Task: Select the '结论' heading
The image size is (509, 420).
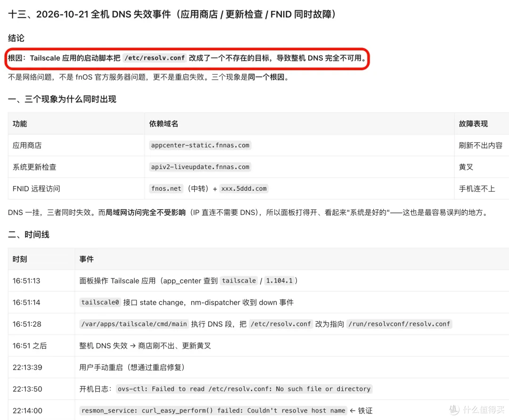Action: pyautogui.click(x=16, y=38)
